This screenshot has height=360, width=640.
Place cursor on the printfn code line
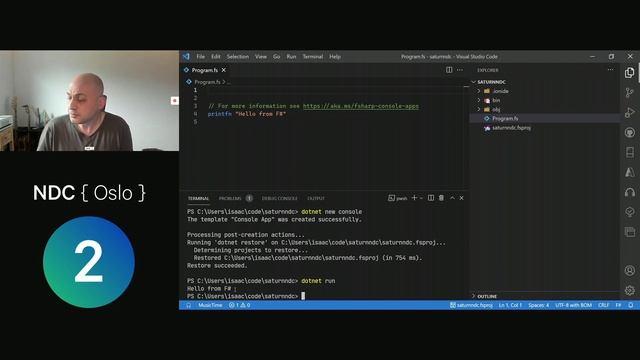pyautogui.click(x=247, y=114)
